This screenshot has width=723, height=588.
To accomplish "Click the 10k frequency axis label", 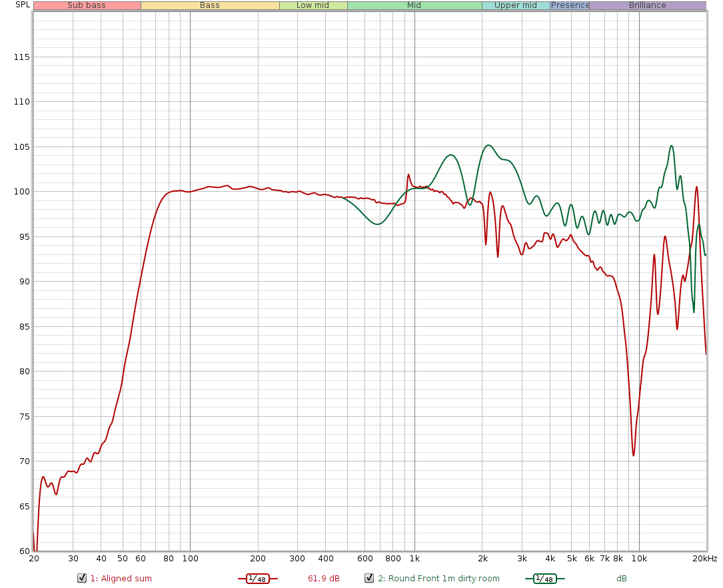I will (x=639, y=559).
